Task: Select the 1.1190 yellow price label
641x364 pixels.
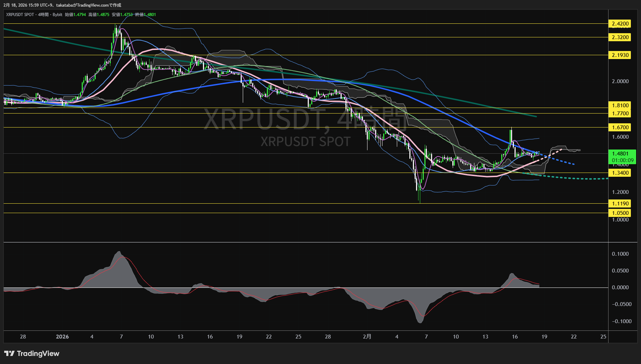Action: pos(620,204)
